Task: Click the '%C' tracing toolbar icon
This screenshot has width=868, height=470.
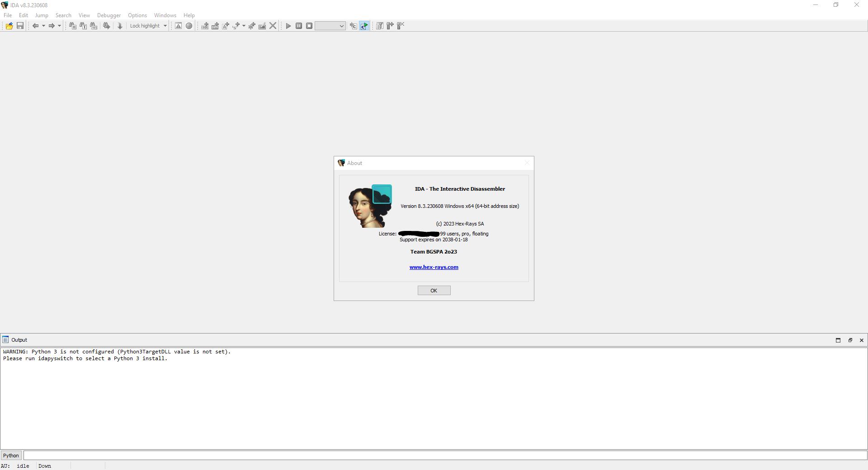Action: point(354,26)
